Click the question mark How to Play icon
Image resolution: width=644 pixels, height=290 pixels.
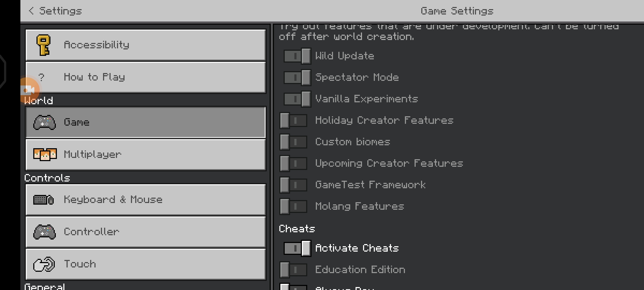pyautogui.click(x=41, y=77)
